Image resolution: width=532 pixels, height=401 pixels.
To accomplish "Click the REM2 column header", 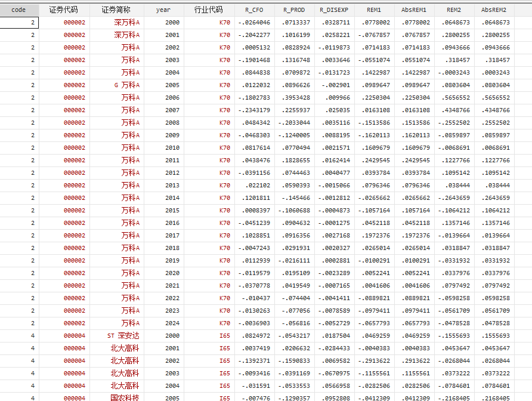I will tap(454, 10).
